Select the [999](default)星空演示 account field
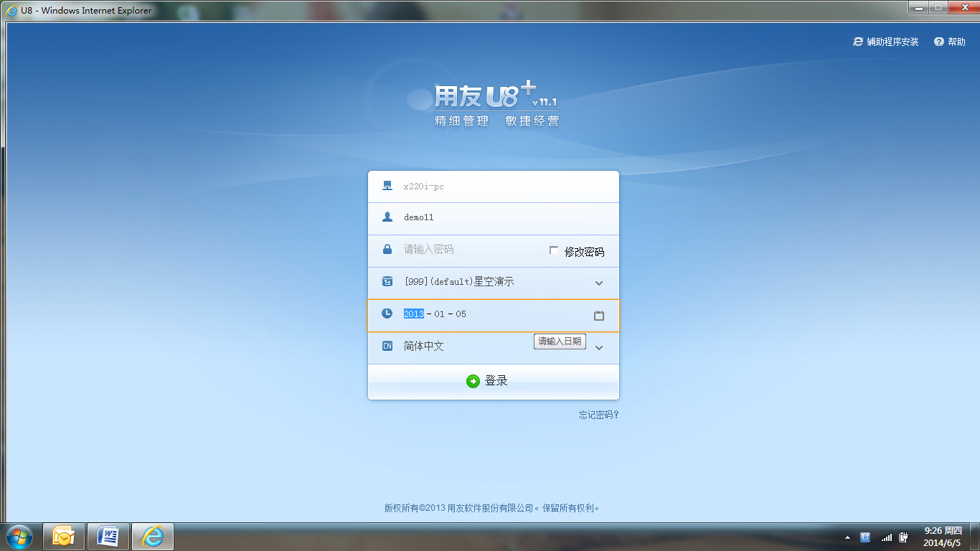This screenshot has height=551, width=980. tap(494, 283)
